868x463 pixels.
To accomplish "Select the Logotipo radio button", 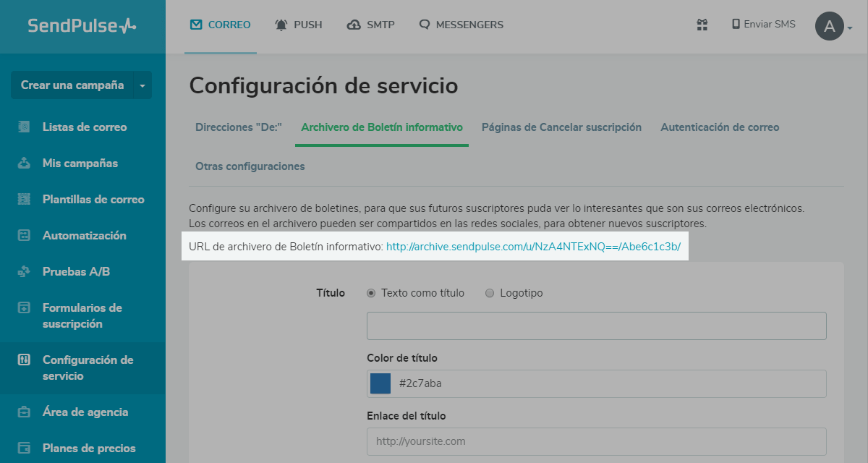I will (x=490, y=293).
